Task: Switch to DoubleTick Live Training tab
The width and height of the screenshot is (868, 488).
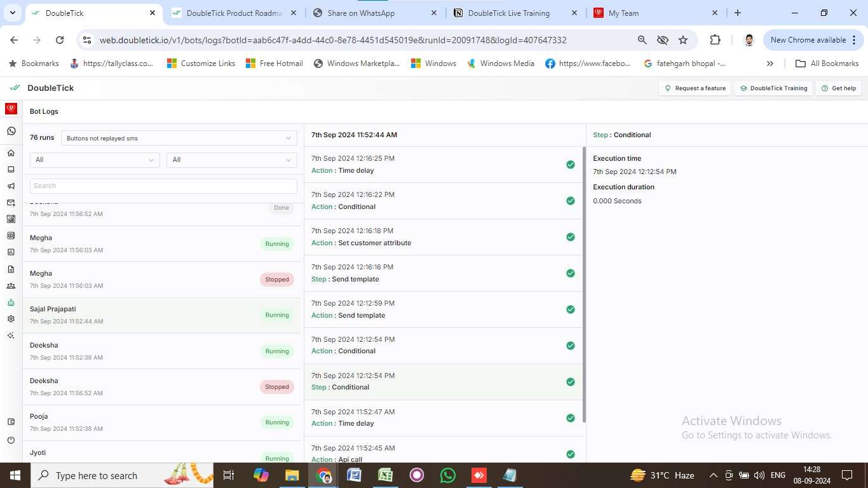Action: (515, 13)
